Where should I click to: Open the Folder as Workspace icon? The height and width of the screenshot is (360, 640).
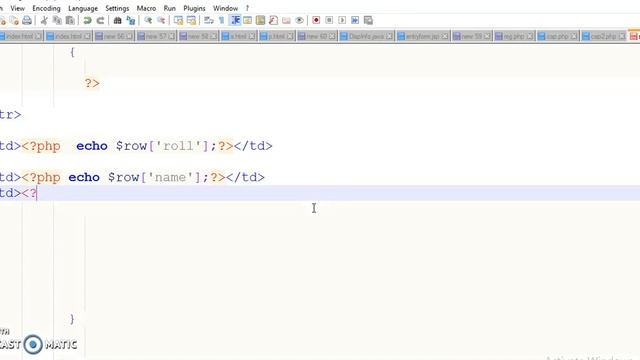tap(287, 20)
